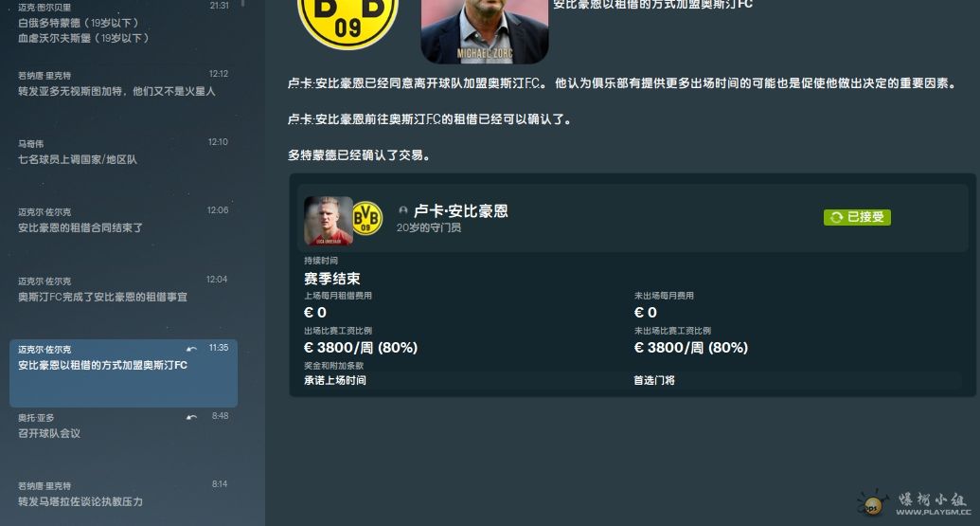Click the reply arrow on the 召开球队会议 message
Viewport: 980px width, 526px height.
[x=191, y=417]
